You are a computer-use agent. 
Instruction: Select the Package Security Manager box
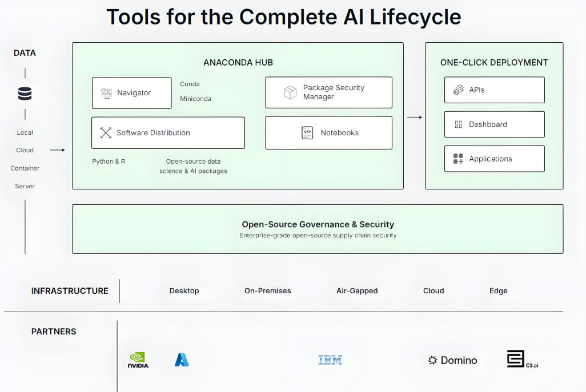tap(329, 92)
